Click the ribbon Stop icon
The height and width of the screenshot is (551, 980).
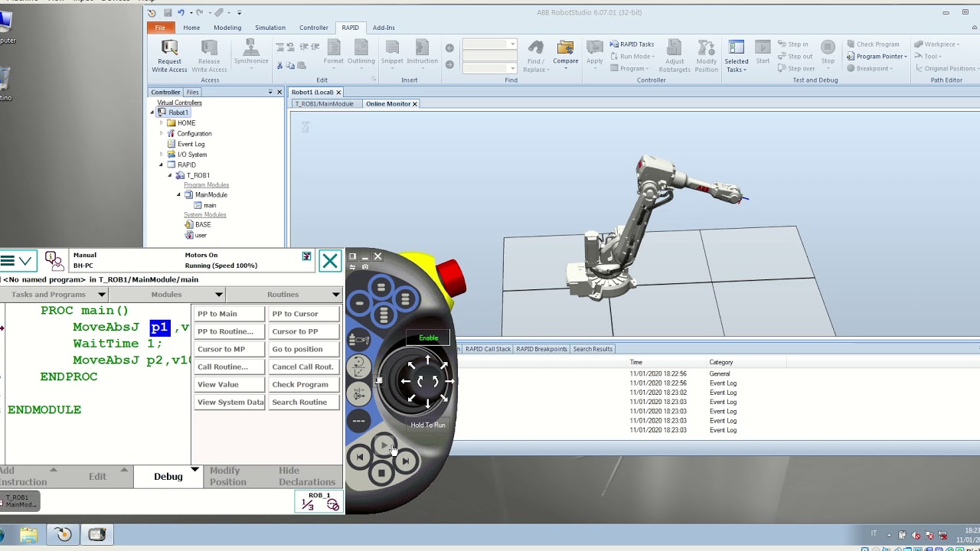[828, 52]
